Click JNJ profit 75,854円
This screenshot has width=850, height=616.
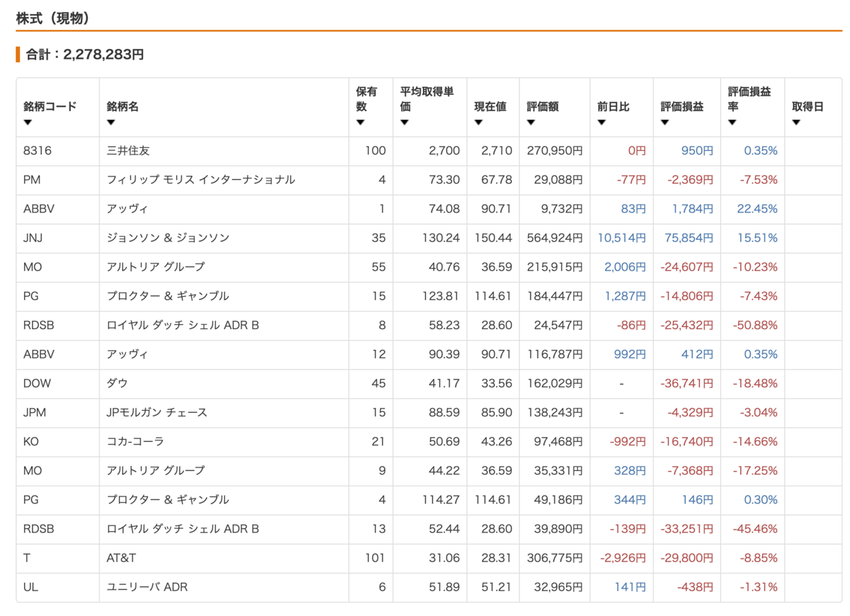(x=689, y=238)
